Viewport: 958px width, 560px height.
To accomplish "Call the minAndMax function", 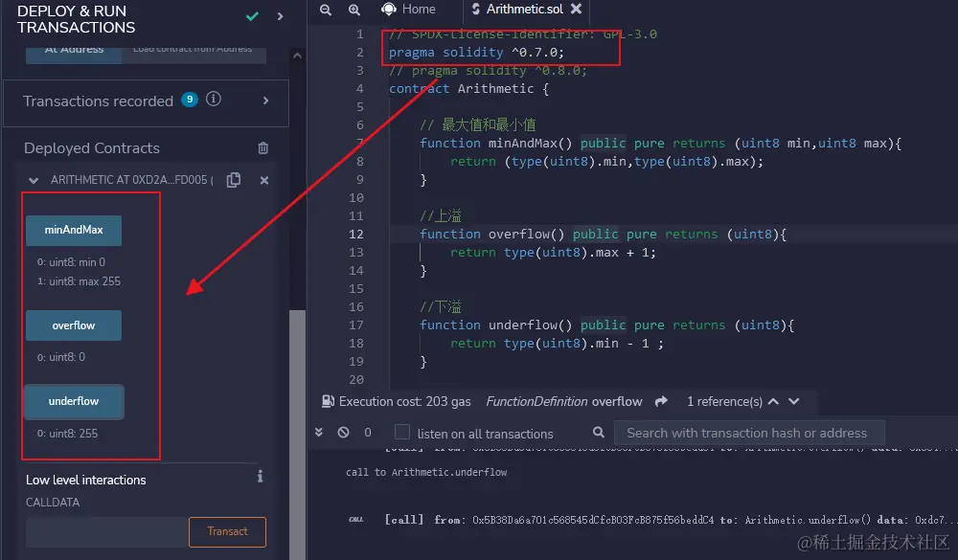I will pyautogui.click(x=74, y=231).
